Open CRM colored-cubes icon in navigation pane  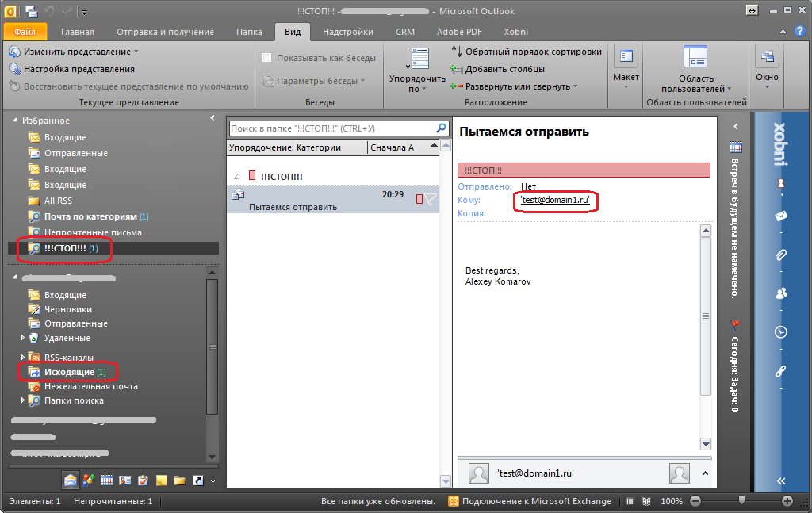(89, 480)
